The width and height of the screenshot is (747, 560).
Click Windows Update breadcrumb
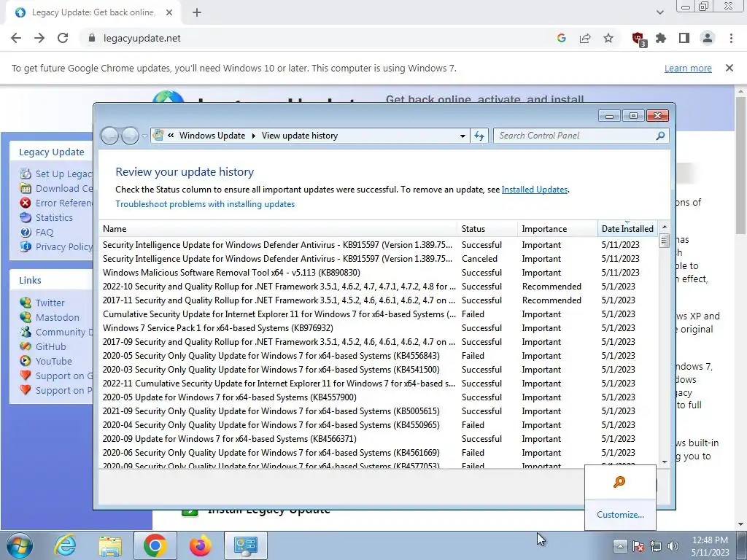(212, 136)
